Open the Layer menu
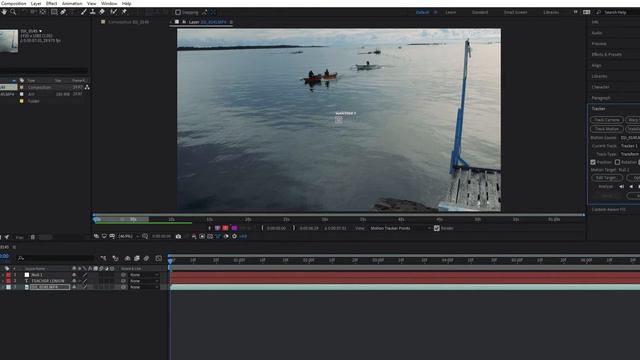640x360 pixels. coord(36,3)
